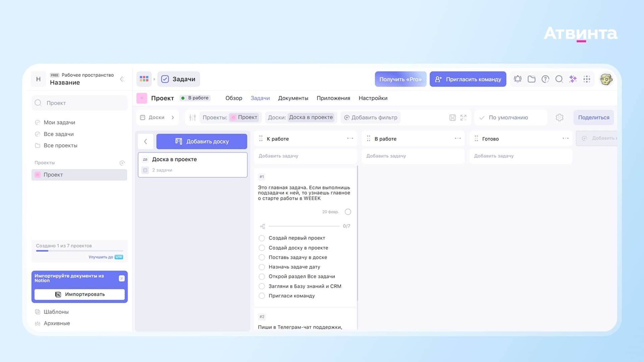Check off 'Создай первый проект' subtask

pos(262,238)
